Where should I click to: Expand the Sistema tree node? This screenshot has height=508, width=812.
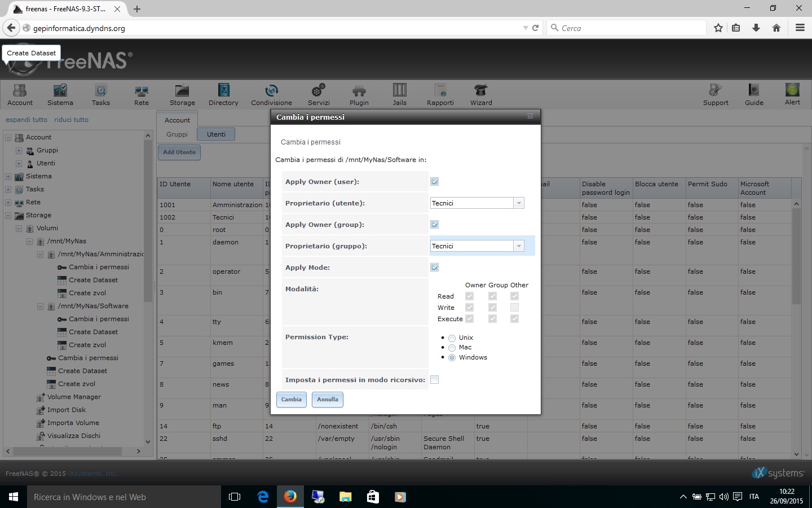click(8, 176)
